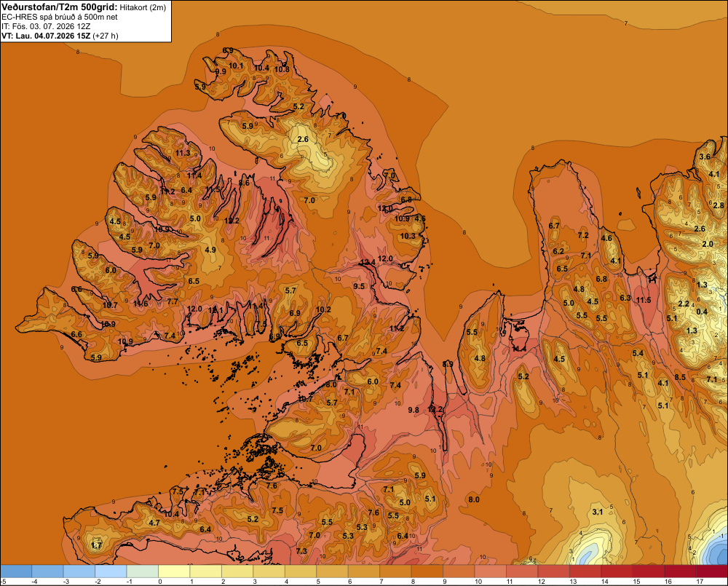Image resolution: width=728 pixels, height=586 pixels.
Task: Select the 11.3 temperature value label
Action: click(183, 153)
